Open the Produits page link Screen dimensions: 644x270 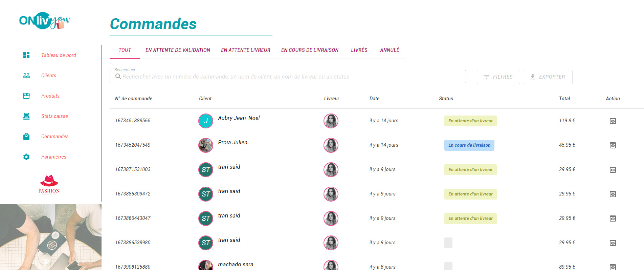tap(50, 96)
